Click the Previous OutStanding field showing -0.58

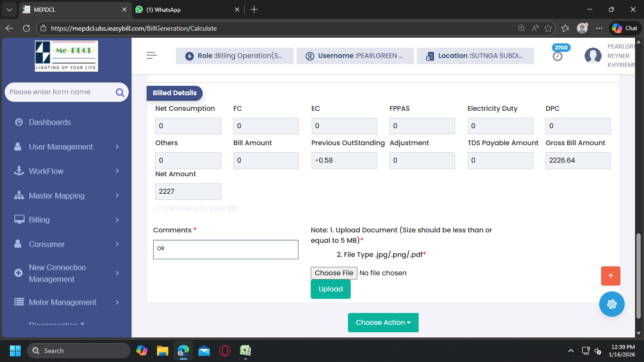pyautogui.click(x=344, y=161)
